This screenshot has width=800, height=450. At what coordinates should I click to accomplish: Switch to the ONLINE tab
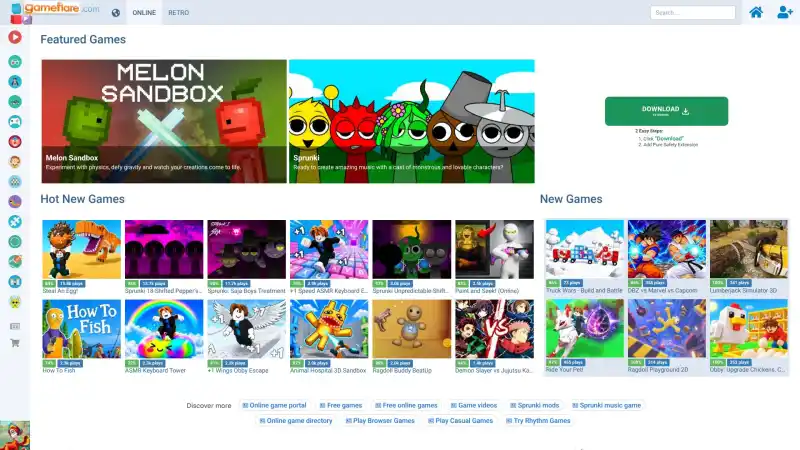[x=144, y=13]
